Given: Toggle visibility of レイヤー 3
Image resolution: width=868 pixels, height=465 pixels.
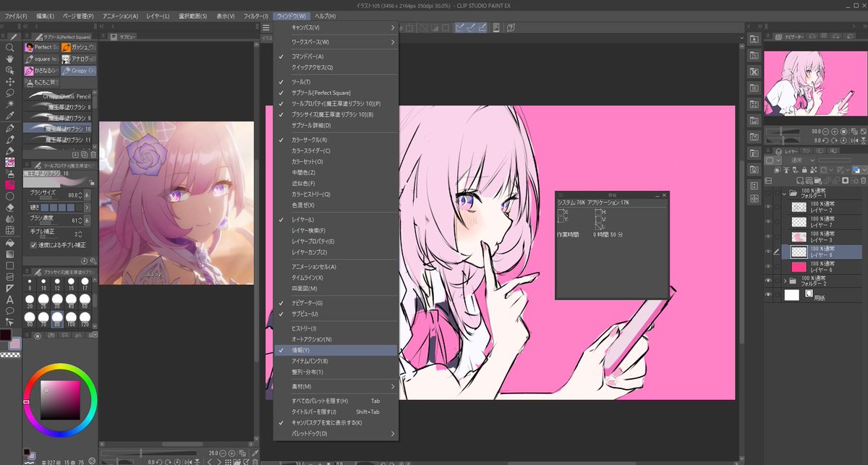Looking at the screenshot, I should point(768,236).
